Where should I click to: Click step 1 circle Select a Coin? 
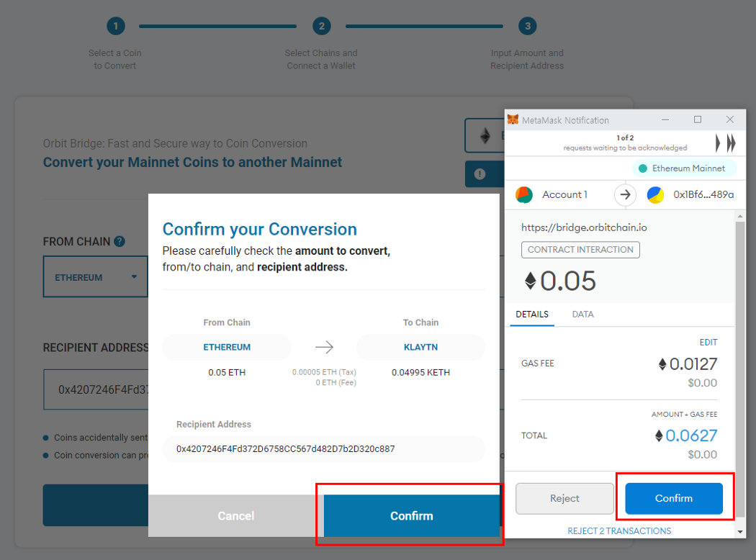pyautogui.click(x=116, y=26)
